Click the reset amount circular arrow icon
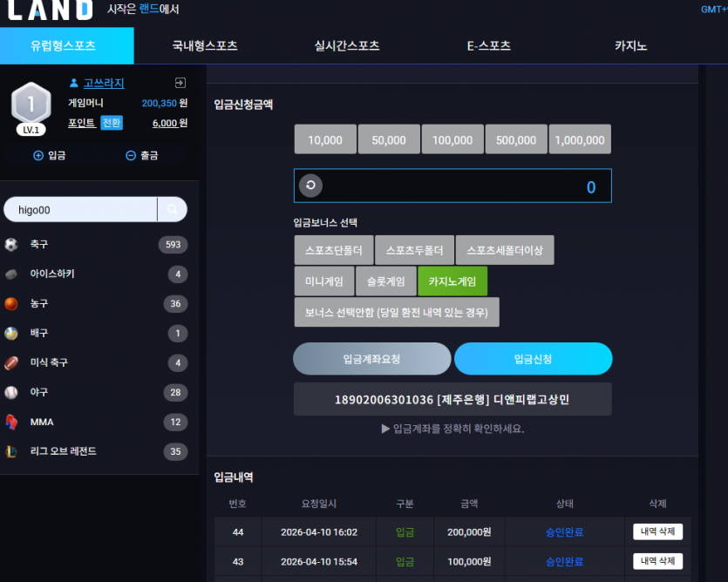The height and width of the screenshot is (582, 728). 310,186
